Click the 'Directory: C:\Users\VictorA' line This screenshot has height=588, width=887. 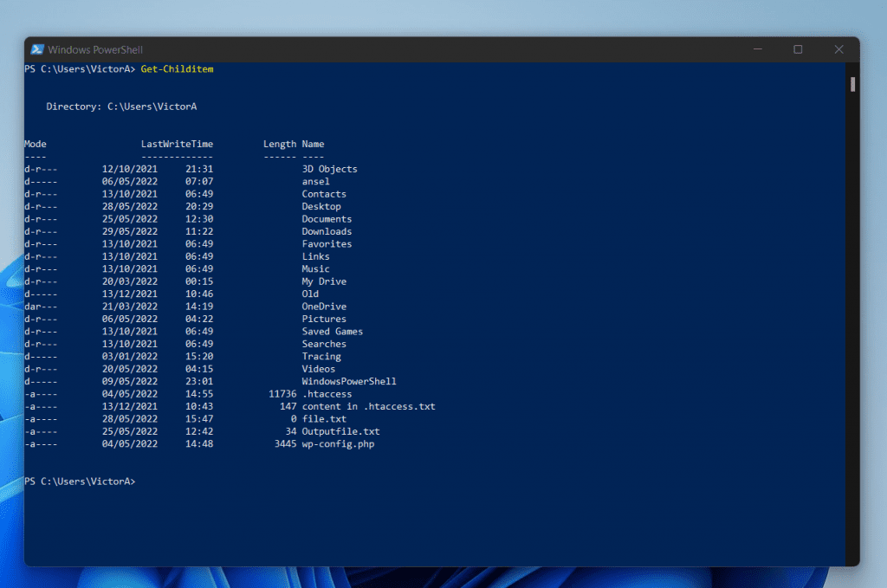click(x=121, y=107)
